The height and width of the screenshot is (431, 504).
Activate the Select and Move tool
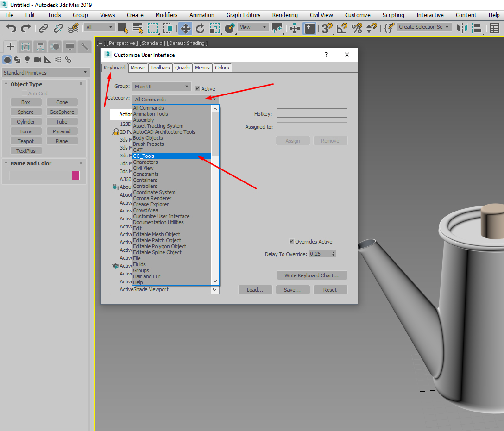pyautogui.click(x=185, y=28)
